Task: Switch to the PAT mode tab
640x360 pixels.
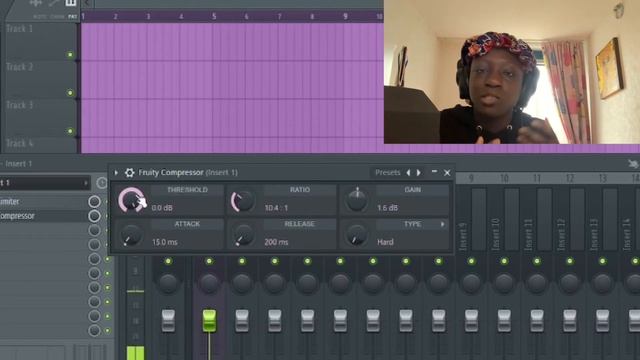Action: (72, 17)
